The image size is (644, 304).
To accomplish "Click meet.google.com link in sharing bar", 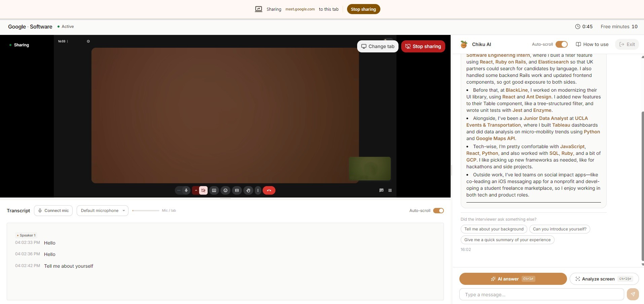I will [x=300, y=9].
